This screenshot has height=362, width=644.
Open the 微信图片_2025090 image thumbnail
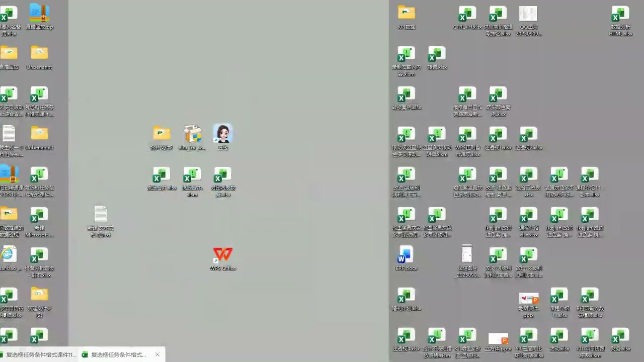(x=467, y=262)
